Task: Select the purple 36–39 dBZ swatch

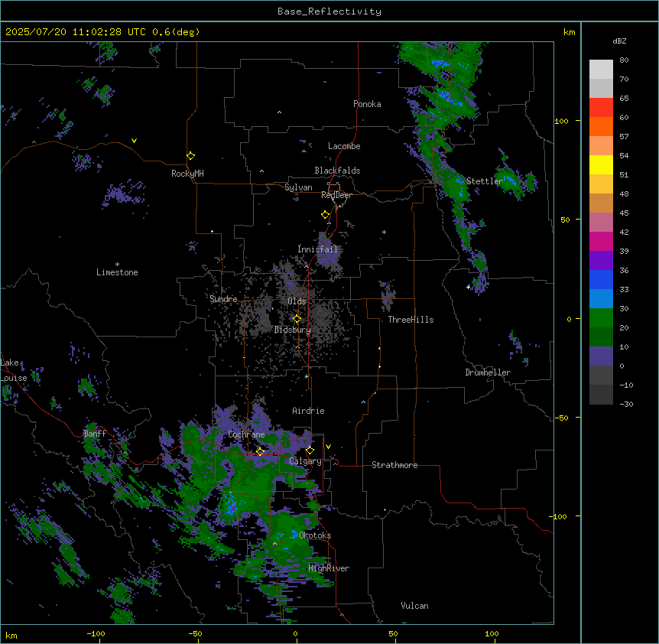Action: 601,260
